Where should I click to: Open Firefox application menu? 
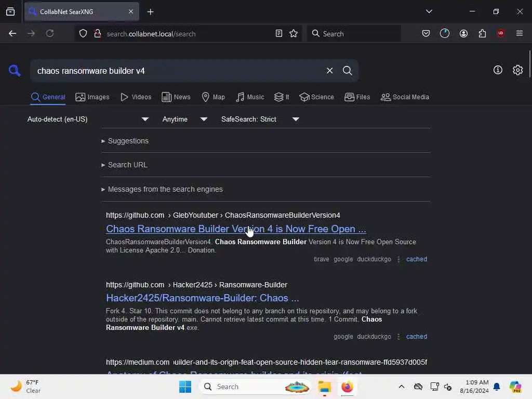(519, 33)
